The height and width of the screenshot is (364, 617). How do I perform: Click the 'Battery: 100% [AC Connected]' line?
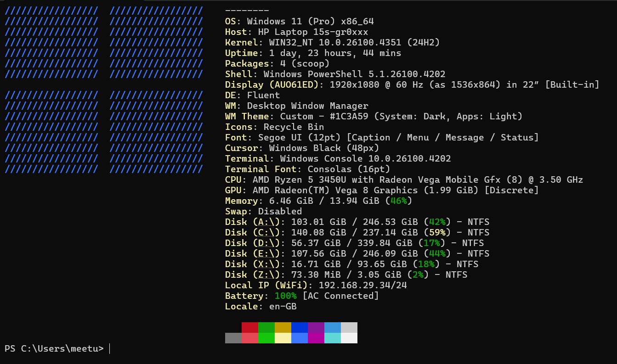(302, 296)
